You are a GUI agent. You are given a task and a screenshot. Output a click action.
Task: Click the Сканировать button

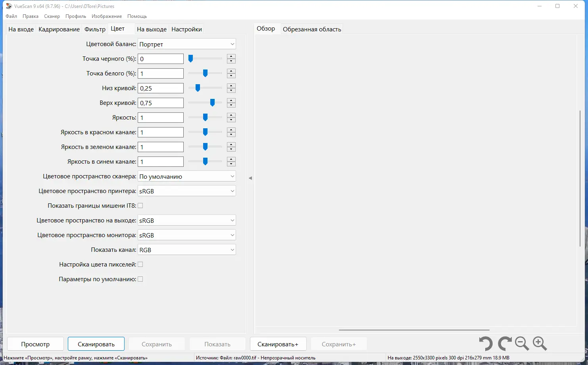(x=96, y=344)
